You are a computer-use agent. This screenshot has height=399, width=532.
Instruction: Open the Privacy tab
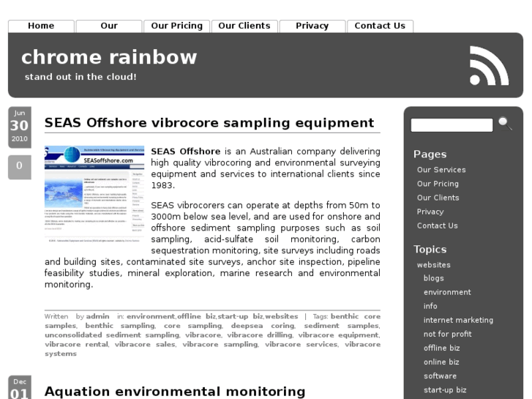312,26
